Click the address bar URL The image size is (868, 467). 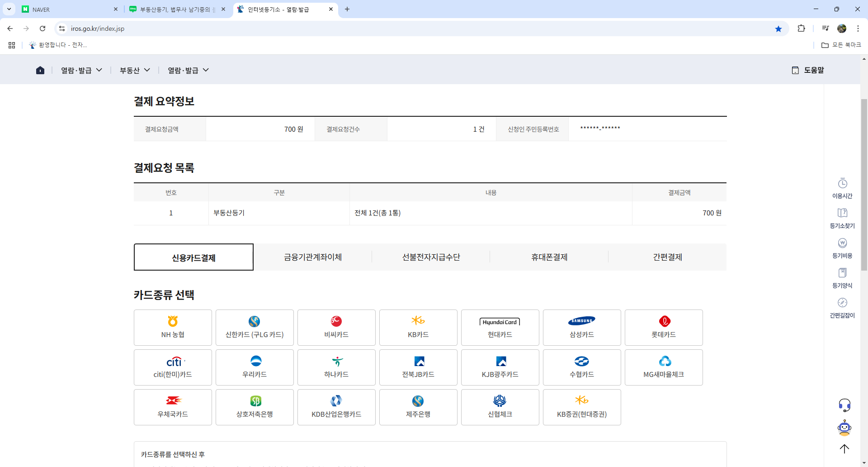tap(98, 29)
